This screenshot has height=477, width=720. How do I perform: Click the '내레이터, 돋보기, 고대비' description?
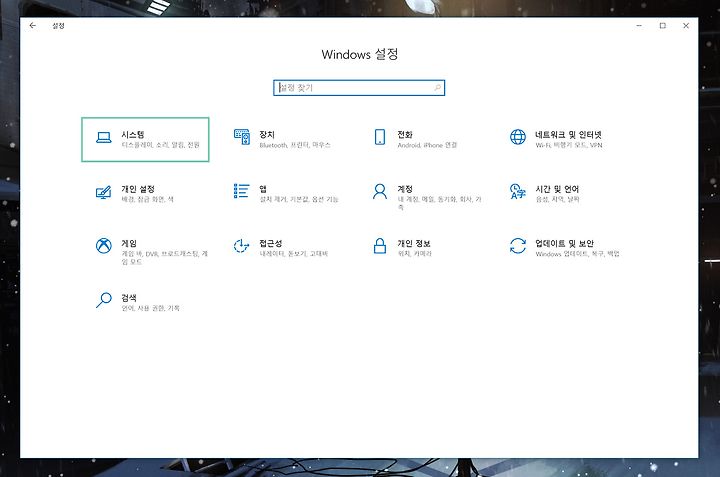(x=294, y=254)
